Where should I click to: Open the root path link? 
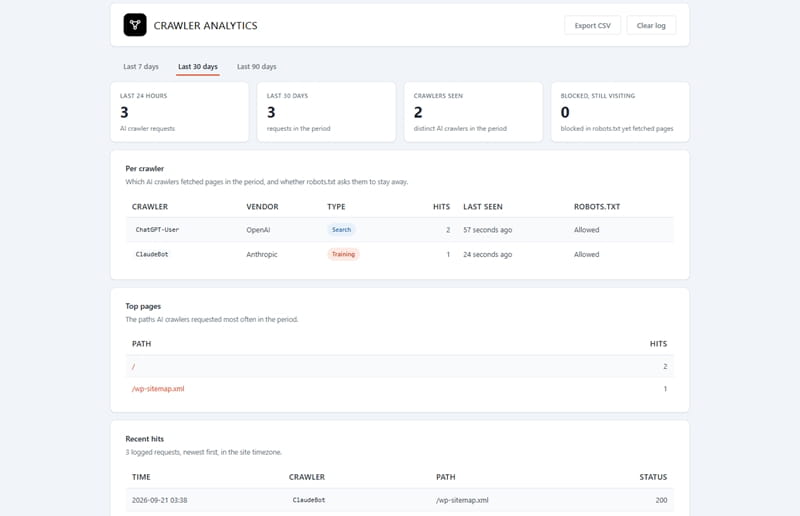coord(133,366)
